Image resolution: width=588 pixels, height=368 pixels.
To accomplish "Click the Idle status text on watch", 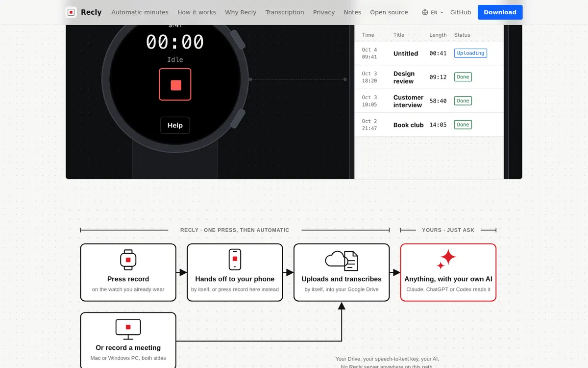I will coord(175,60).
